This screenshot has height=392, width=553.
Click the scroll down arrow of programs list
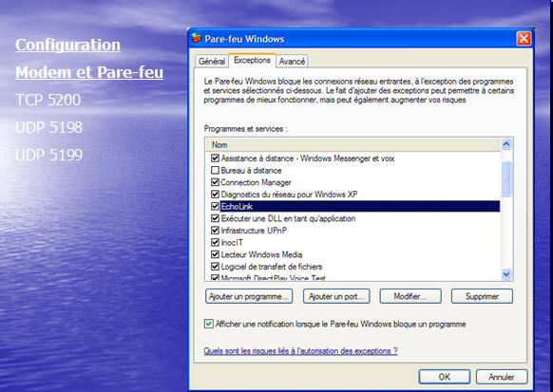(506, 273)
